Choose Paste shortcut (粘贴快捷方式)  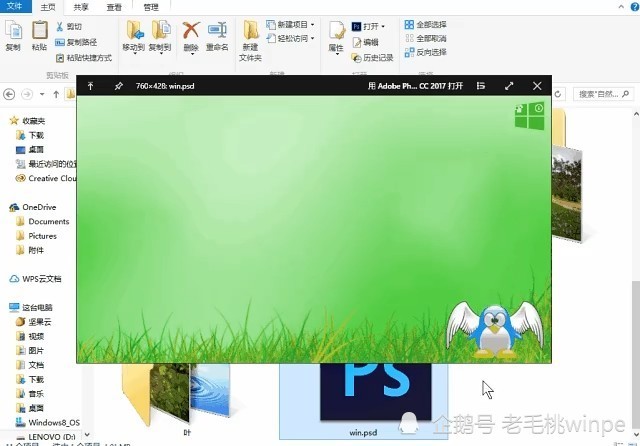click(x=84, y=58)
